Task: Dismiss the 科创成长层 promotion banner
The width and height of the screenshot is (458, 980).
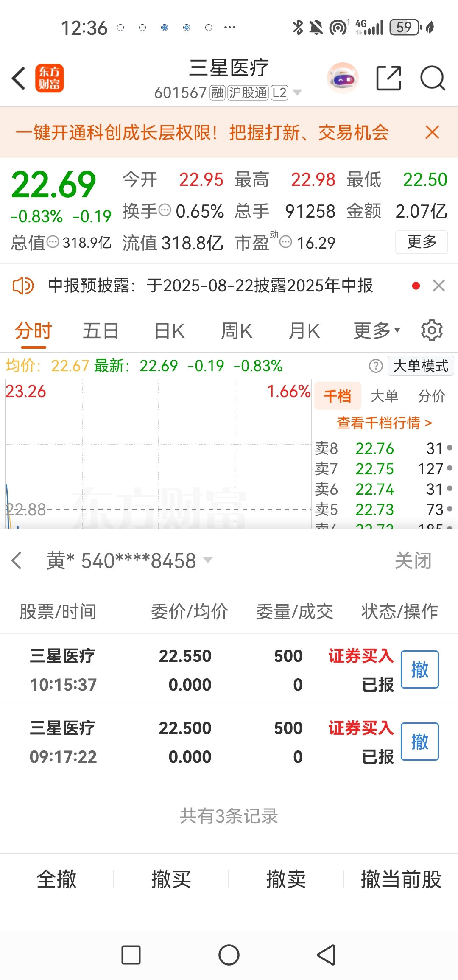Action: (x=432, y=132)
